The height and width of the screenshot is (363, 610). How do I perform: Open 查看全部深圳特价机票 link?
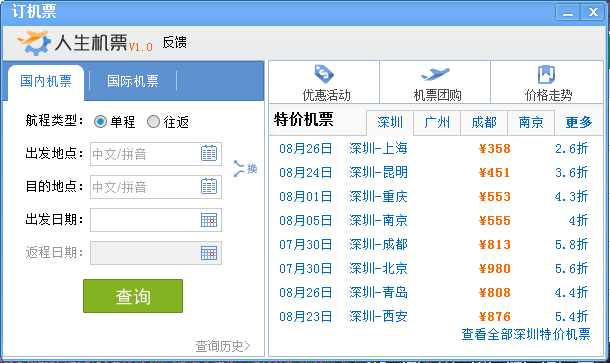pos(526,334)
